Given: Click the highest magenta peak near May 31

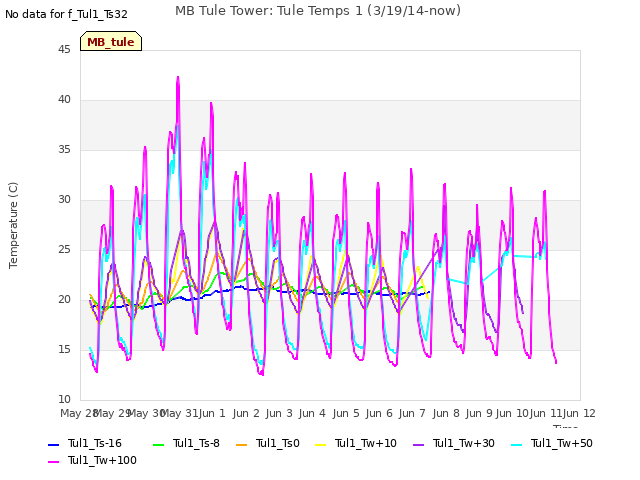Looking at the screenshot, I should [x=178, y=78].
